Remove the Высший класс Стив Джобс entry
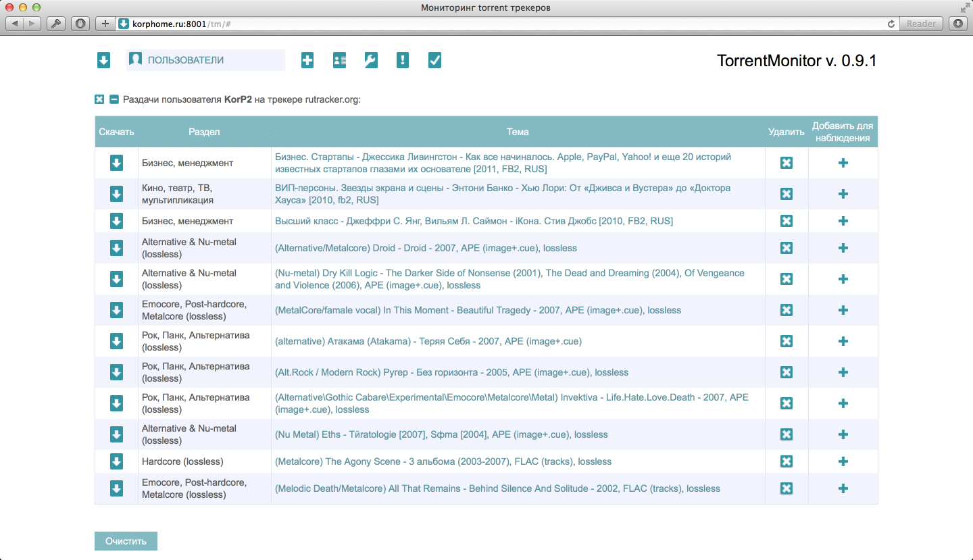The image size is (973, 560). [786, 221]
